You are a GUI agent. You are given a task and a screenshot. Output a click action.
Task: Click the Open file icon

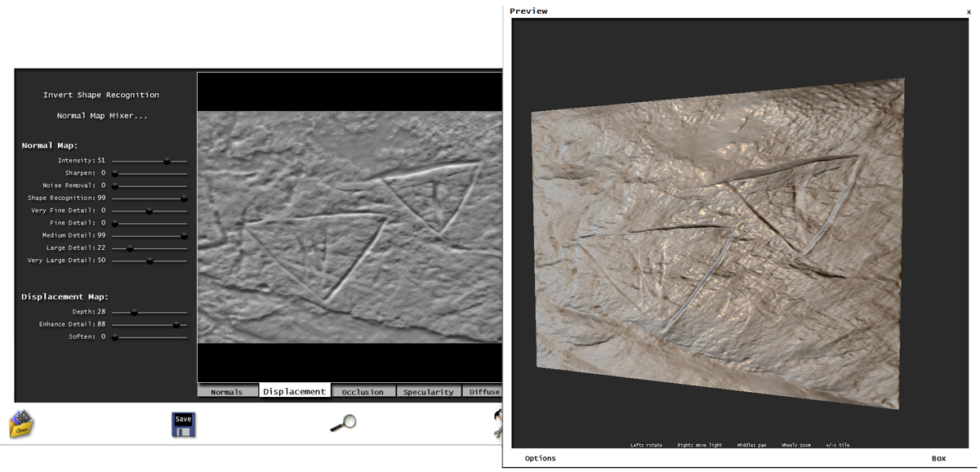click(x=21, y=425)
